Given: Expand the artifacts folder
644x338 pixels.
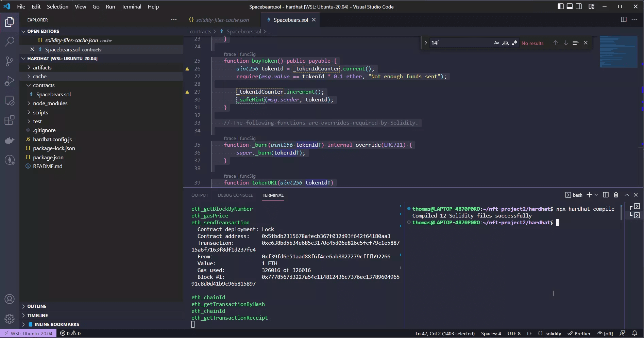Looking at the screenshot, I should click(x=29, y=67).
